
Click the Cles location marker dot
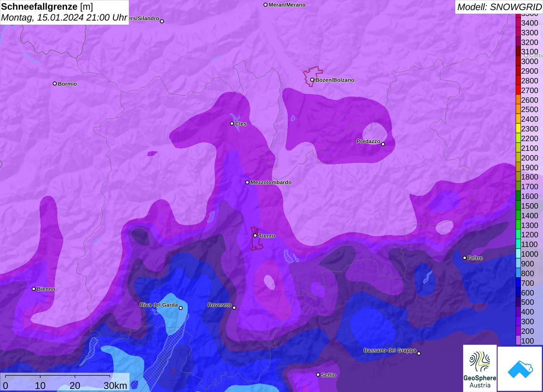click(232, 124)
